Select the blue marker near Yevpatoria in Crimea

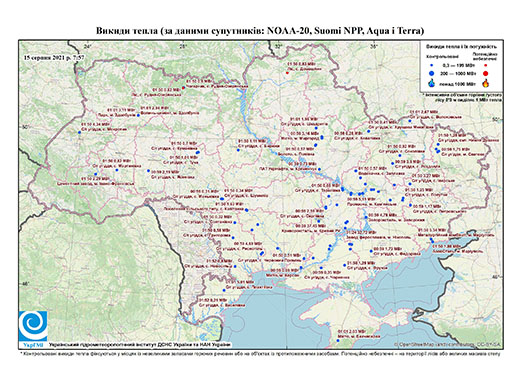coord(338,340)
